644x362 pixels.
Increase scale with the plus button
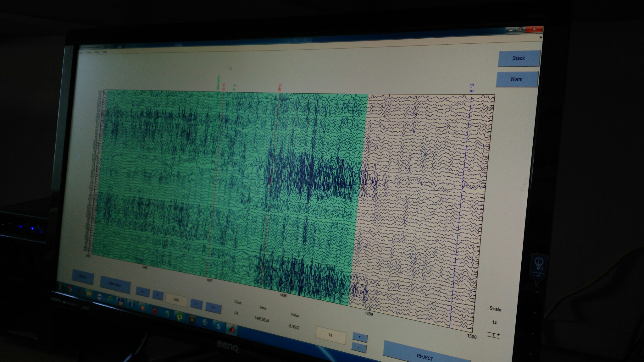(360, 337)
